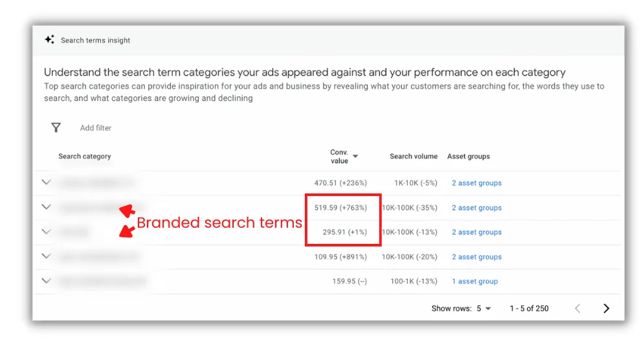
Task: Click the funnel filter icon
Action: click(56, 127)
